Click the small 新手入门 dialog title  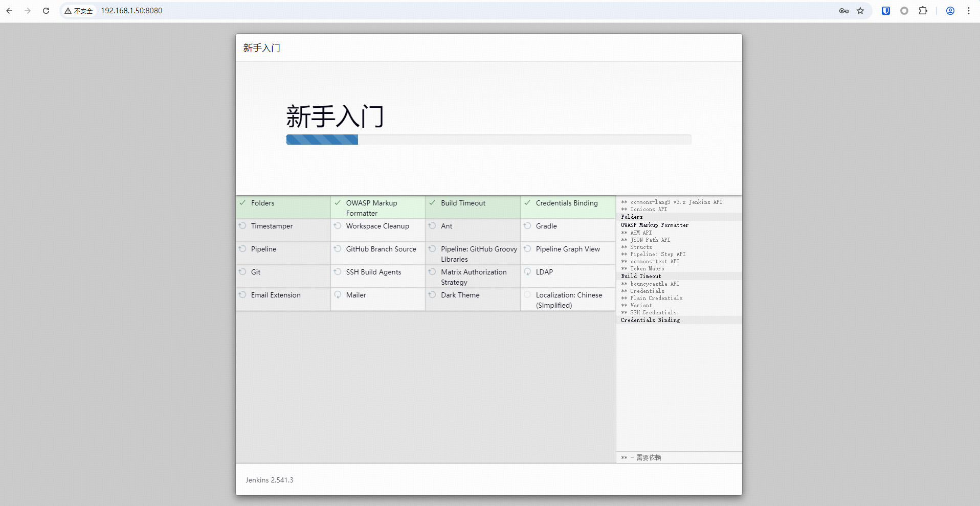coord(262,48)
